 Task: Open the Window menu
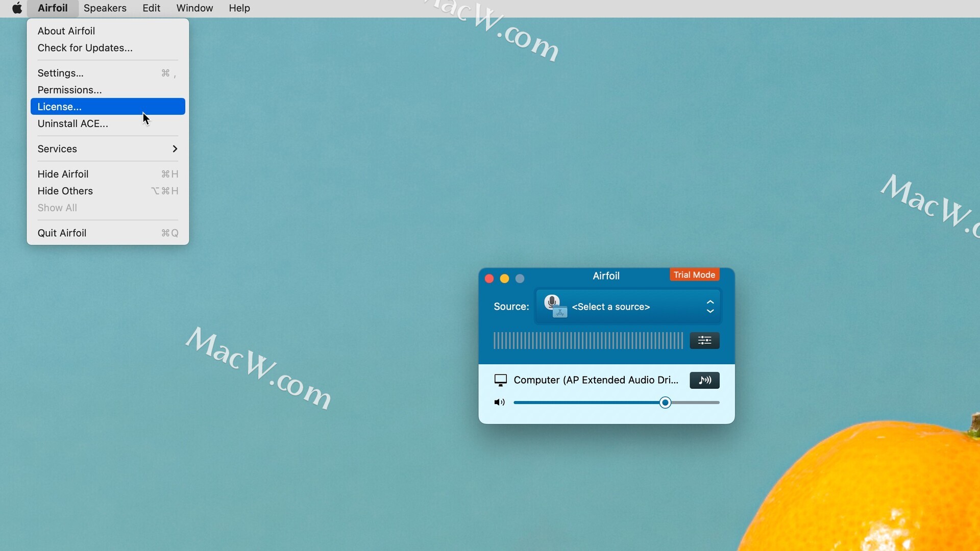coord(194,8)
